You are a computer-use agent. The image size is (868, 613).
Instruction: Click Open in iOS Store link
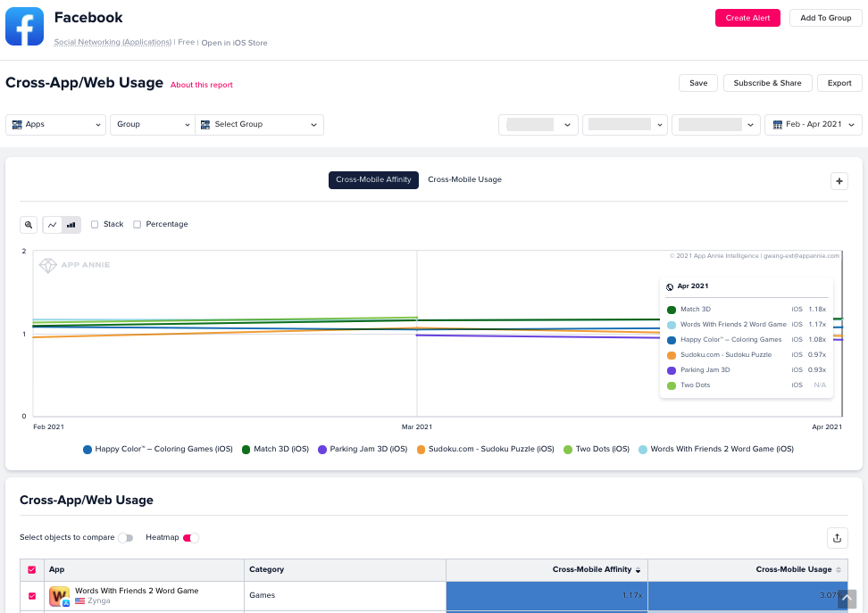[234, 43]
